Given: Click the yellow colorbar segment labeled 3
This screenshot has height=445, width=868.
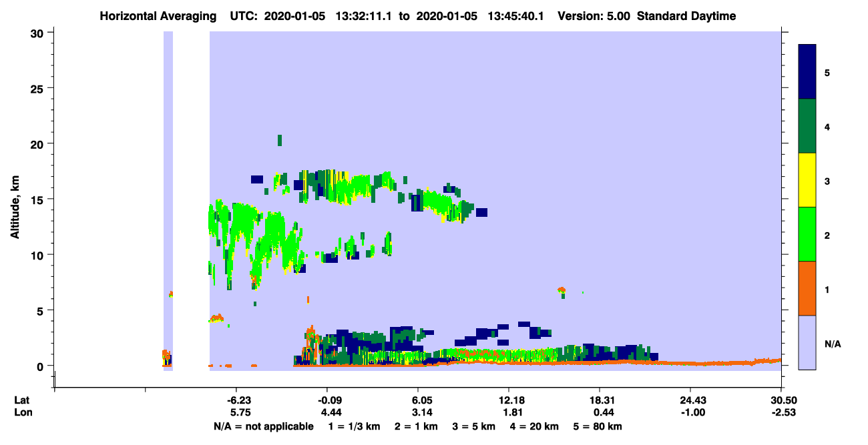Looking at the screenshot, I should (807, 180).
